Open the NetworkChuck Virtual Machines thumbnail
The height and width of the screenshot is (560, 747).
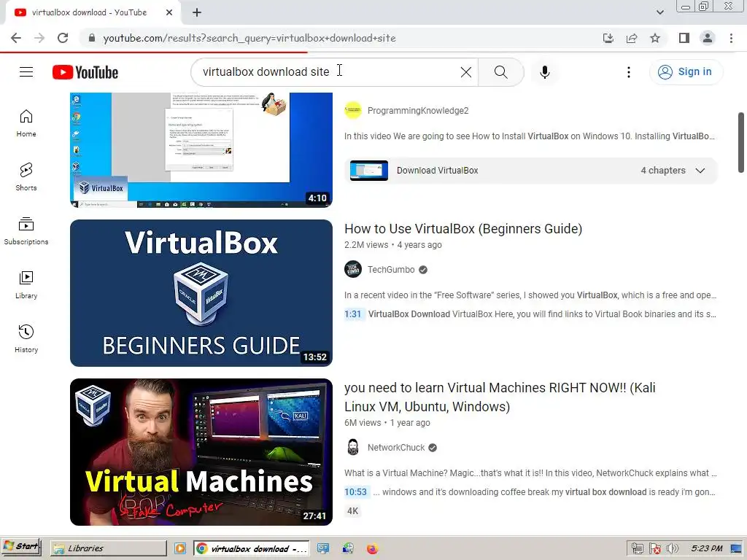201,452
